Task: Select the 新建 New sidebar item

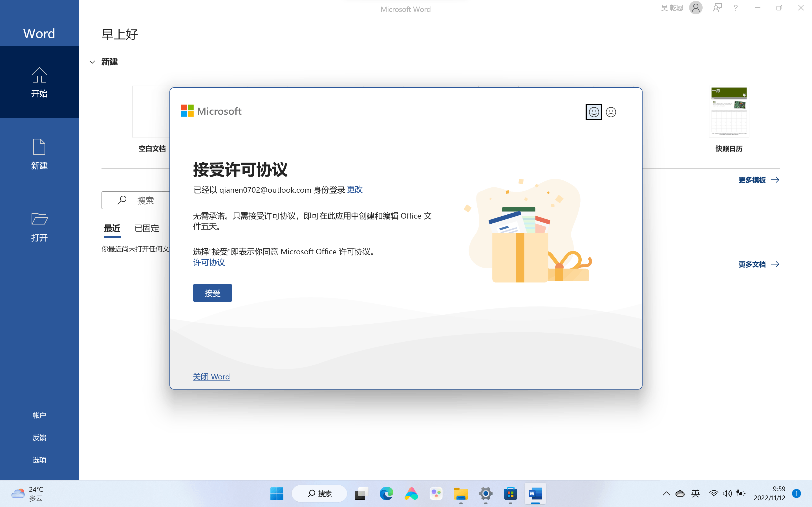Action: [x=39, y=154]
